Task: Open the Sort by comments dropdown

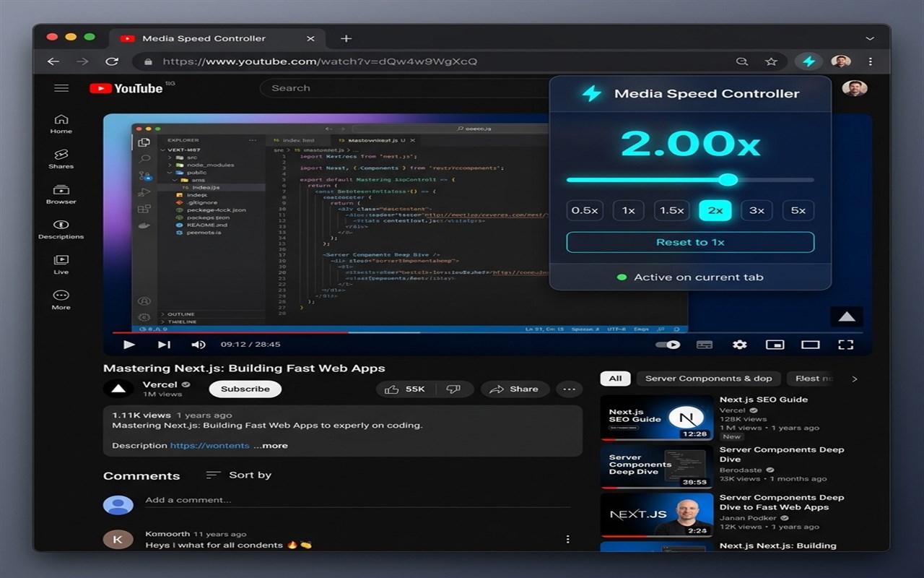Action: point(238,475)
